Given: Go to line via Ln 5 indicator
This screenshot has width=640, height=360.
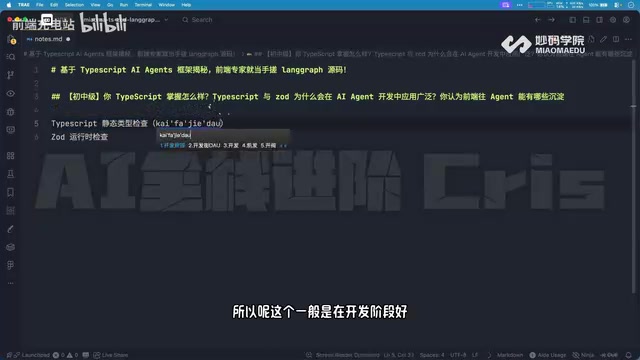Looking at the screenshot, I should click(399, 355).
